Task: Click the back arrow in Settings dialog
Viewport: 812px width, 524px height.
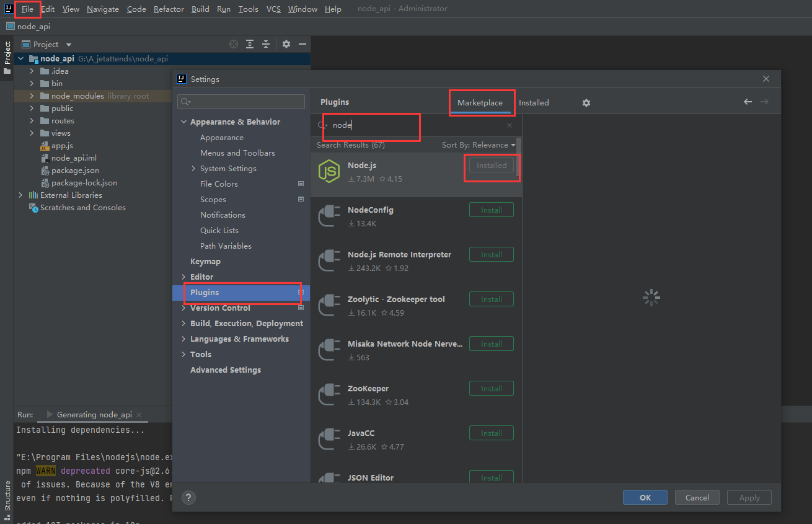Action: pos(748,102)
